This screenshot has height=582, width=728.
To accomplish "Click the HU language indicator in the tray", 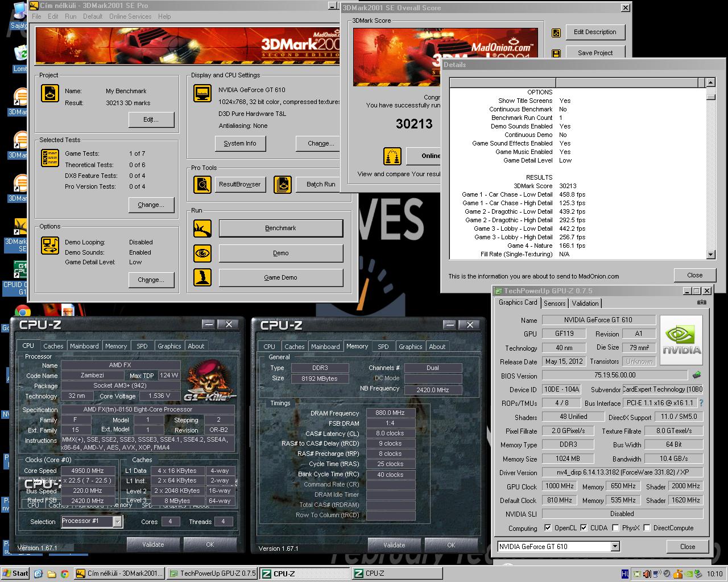I will tap(625, 574).
